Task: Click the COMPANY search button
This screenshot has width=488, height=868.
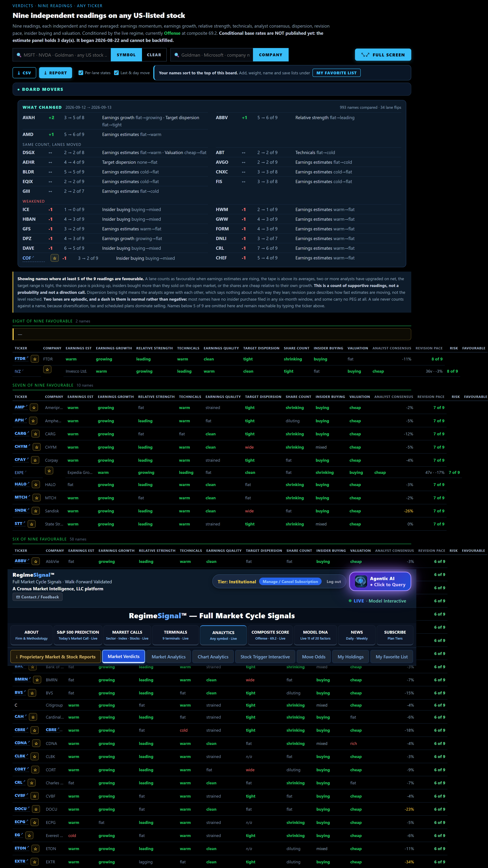Action: coord(271,55)
